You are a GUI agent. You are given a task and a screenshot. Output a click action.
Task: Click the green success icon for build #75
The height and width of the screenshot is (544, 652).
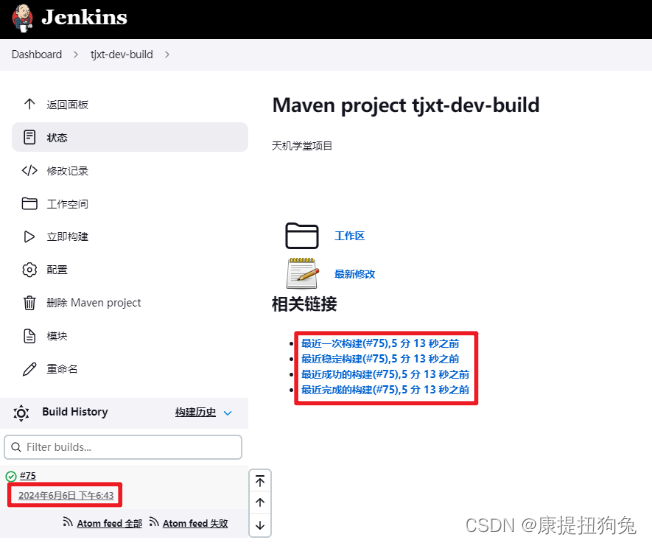11,476
